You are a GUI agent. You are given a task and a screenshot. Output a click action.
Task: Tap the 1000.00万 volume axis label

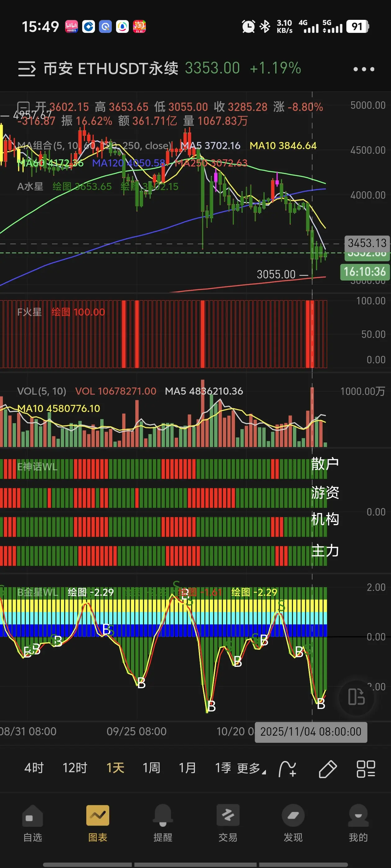[363, 391]
